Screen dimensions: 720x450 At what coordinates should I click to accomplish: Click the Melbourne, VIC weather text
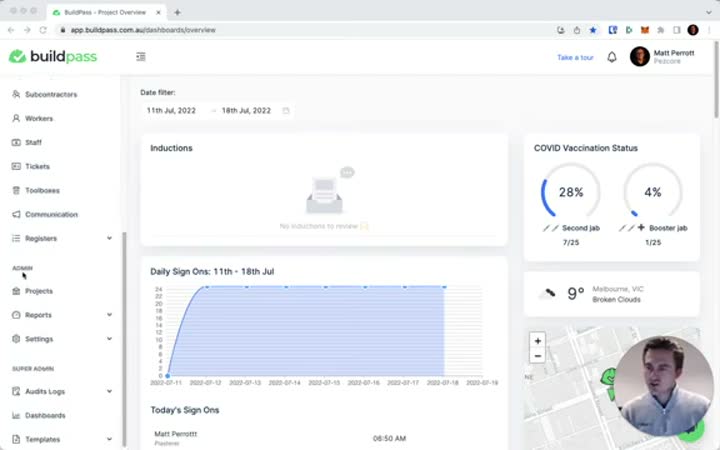coord(618,289)
